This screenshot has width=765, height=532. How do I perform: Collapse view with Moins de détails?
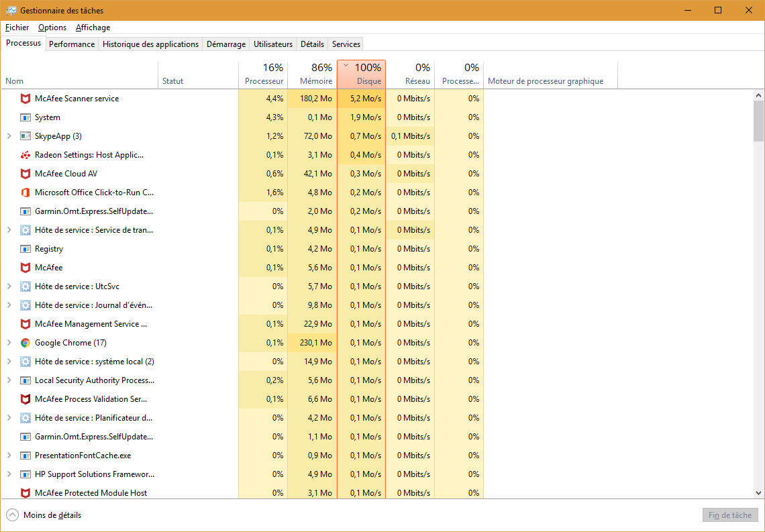tap(44, 515)
